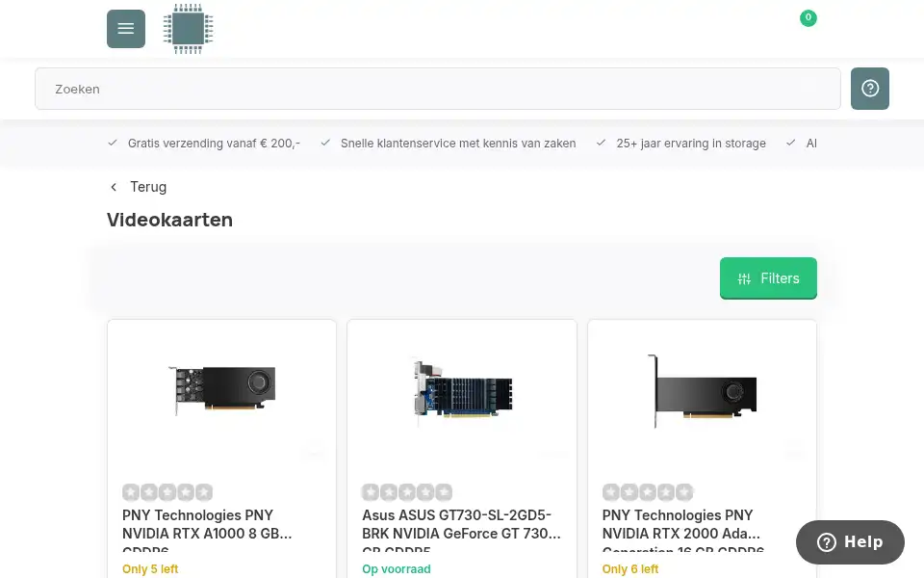Open the Filters button
924x578 pixels.
pyautogui.click(x=768, y=277)
